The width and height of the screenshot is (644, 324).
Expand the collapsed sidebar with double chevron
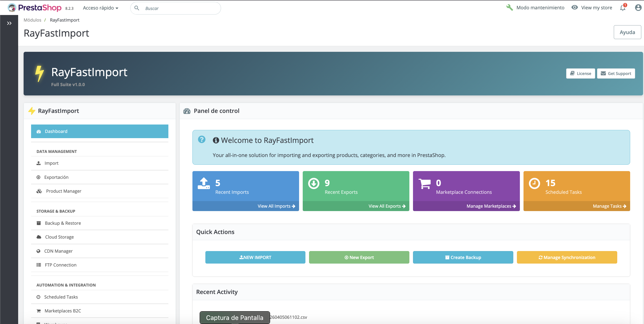(x=9, y=23)
